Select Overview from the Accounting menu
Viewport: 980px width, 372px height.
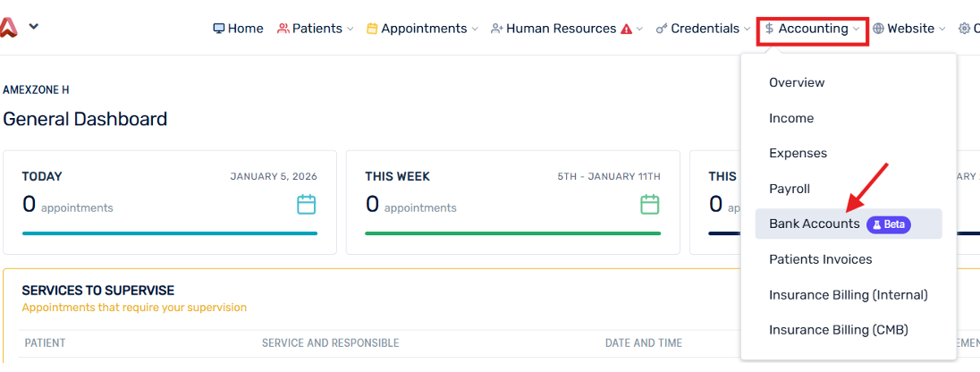click(797, 82)
